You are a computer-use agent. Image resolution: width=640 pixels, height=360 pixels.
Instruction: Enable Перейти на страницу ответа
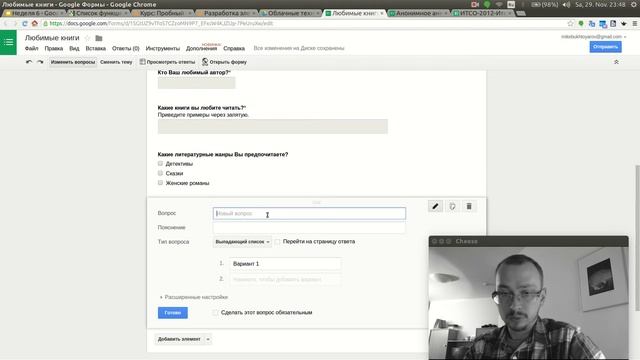278,242
